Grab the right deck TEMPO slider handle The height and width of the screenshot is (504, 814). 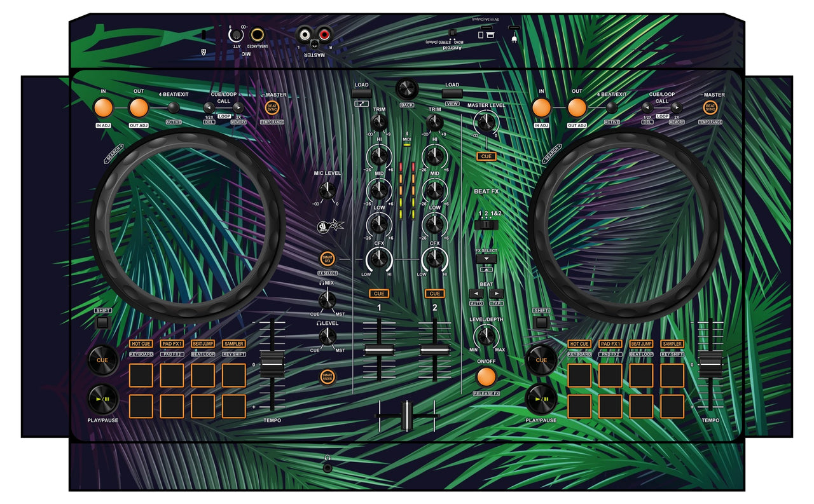tap(711, 365)
